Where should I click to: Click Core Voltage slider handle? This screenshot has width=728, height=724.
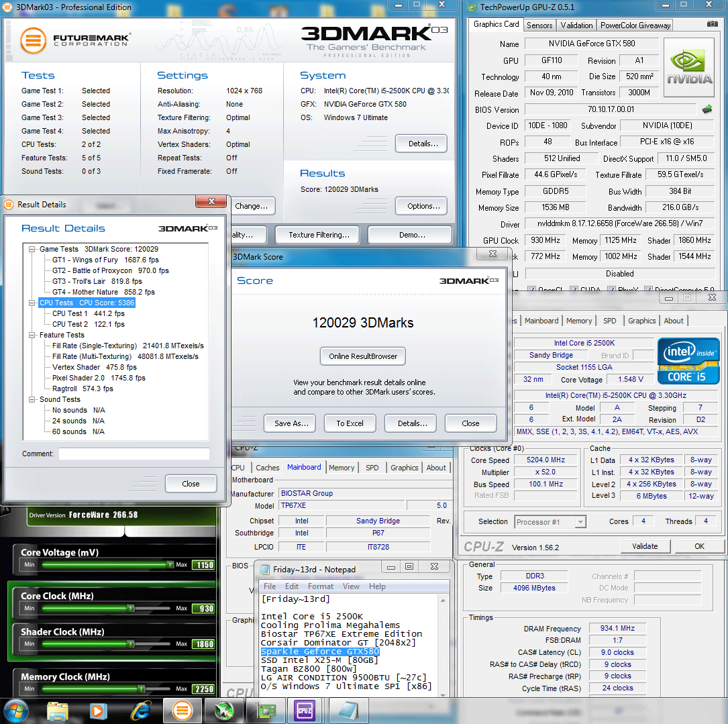[x=170, y=564]
